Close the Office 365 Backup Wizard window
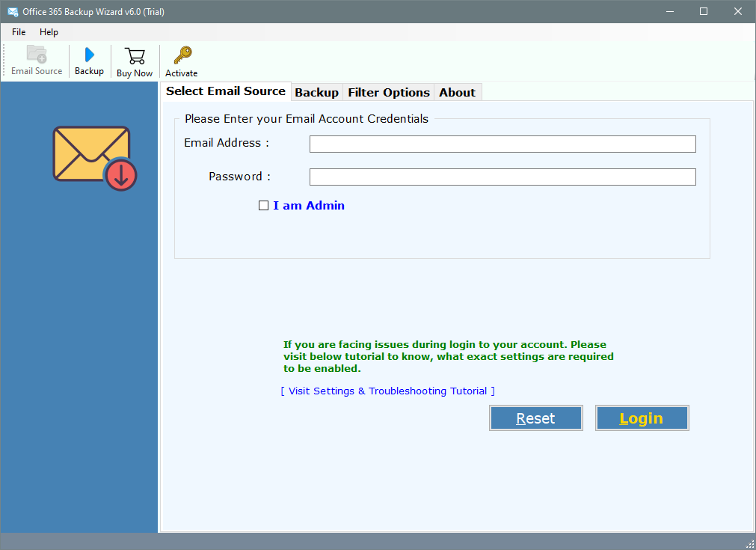The width and height of the screenshot is (756, 550). (737, 11)
